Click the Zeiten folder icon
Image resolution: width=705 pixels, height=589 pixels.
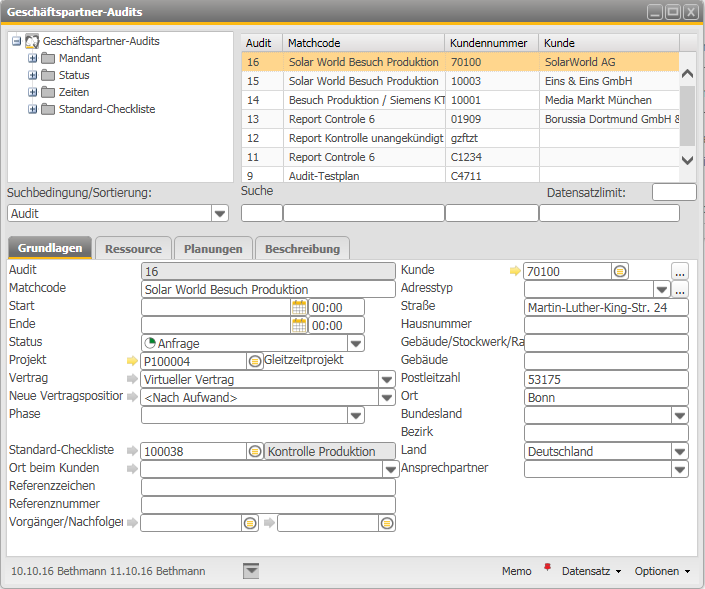(x=48, y=93)
